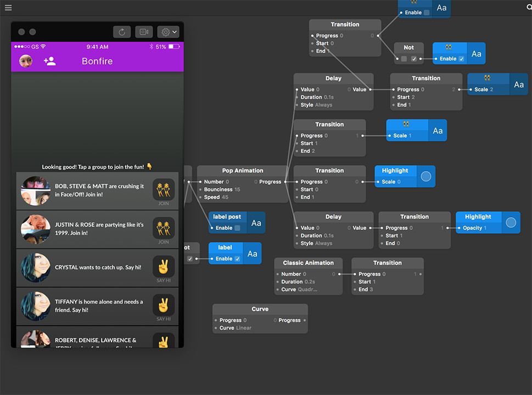The image size is (532, 395).
Task: Tap the add friend icon in Bonfire header
Action: (49, 61)
